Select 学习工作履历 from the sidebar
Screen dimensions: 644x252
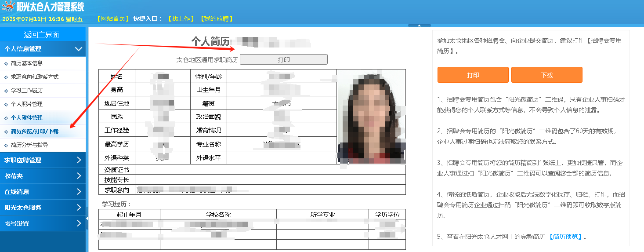point(27,91)
